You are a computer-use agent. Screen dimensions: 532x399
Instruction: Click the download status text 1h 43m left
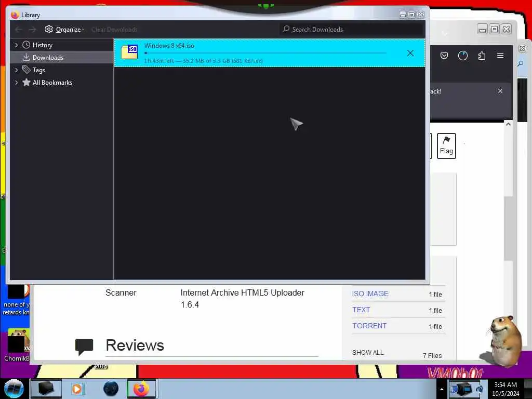click(x=203, y=61)
